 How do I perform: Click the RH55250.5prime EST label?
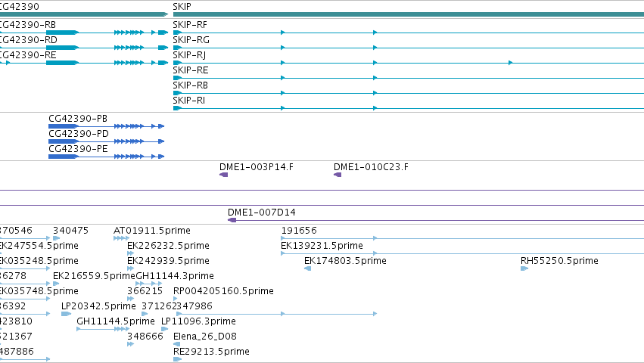[x=559, y=261]
